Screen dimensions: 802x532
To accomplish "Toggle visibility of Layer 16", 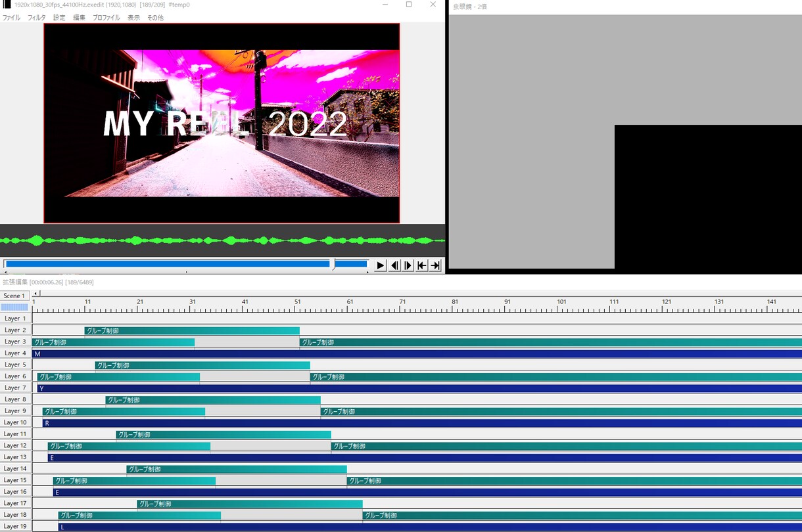I will [16, 492].
